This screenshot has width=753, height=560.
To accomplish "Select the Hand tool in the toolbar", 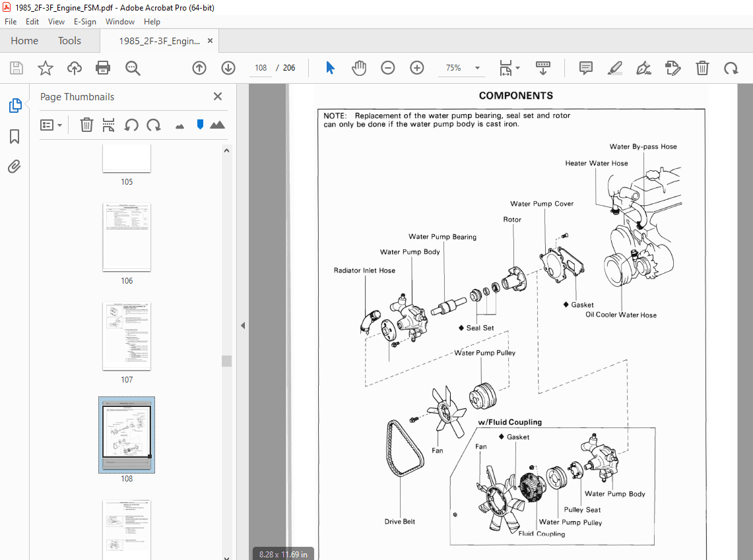I will point(359,67).
